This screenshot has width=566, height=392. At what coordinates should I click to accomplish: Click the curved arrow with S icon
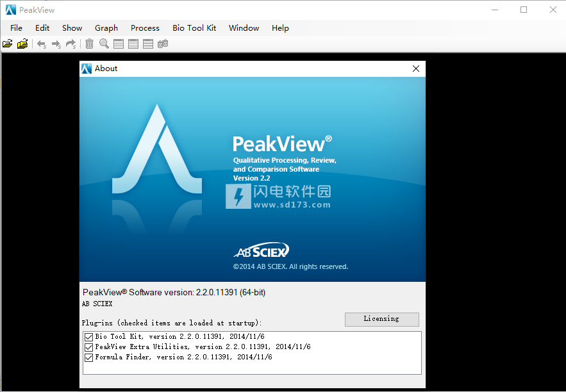click(x=71, y=44)
